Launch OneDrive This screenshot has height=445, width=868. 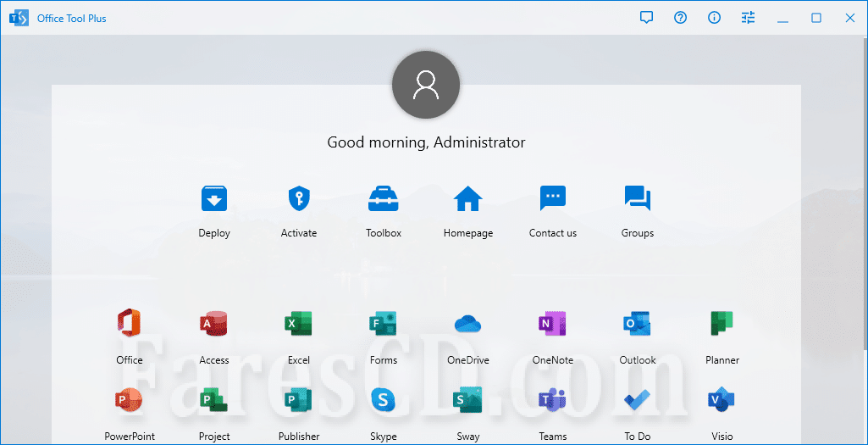(x=468, y=323)
